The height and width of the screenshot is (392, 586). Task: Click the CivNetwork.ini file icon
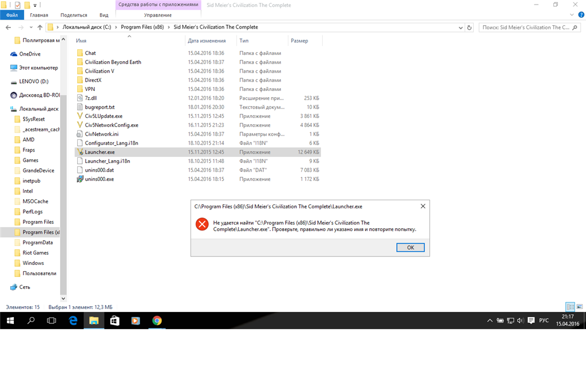(x=80, y=134)
